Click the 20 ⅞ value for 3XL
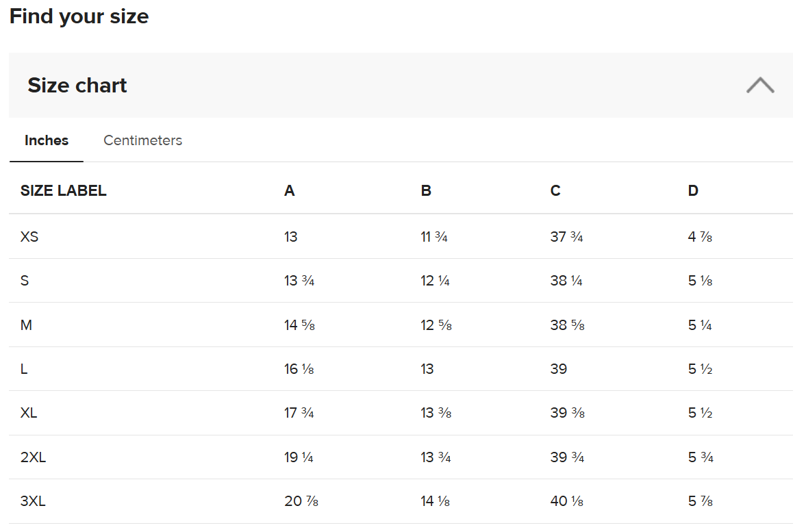 [301, 501]
